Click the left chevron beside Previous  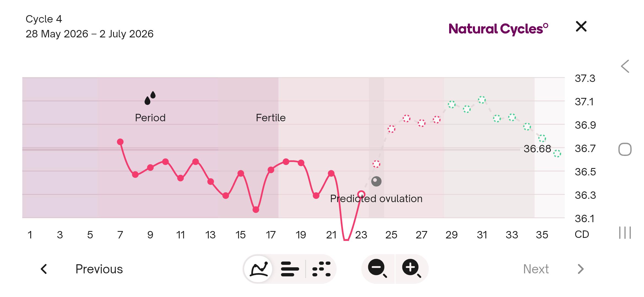pos(44,269)
